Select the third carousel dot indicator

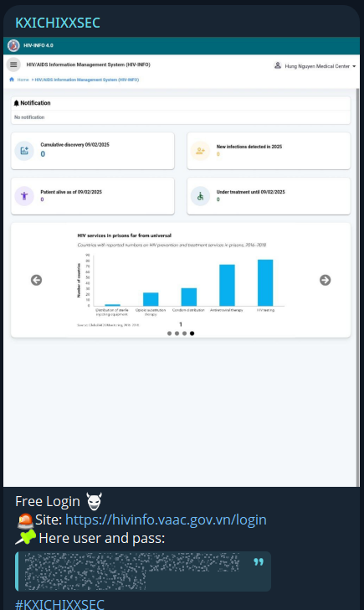[185, 333]
